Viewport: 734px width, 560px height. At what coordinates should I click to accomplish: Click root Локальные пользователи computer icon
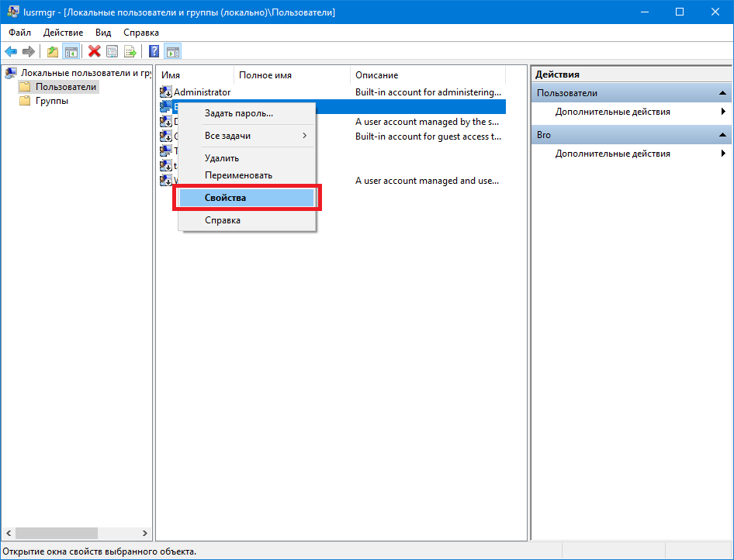tap(11, 73)
